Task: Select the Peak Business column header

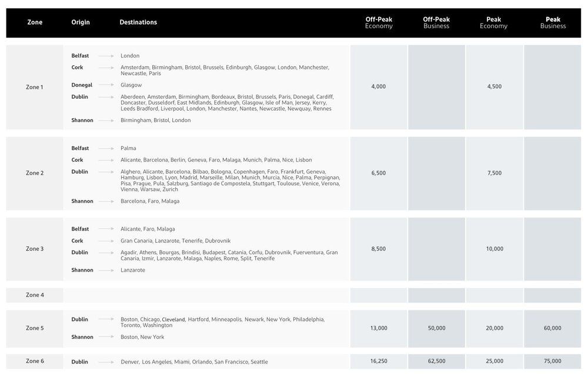Action: (553, 23)
